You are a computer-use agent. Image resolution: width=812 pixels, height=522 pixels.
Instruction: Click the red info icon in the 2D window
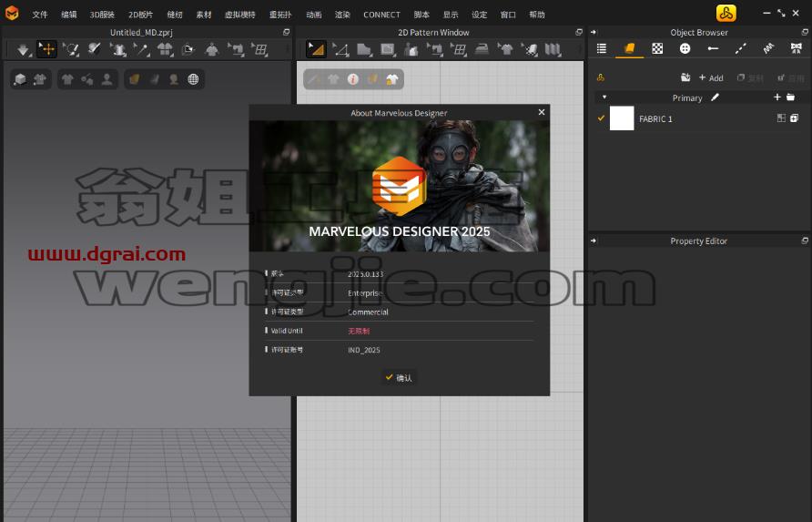[353, 78]
